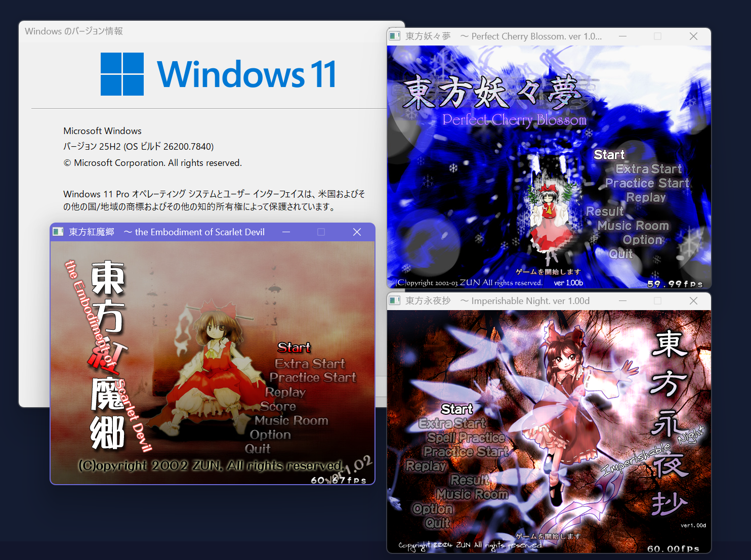Image resolution: width=751 pixels, height=560 pixels.
Task: Choose Quit in Perfect Cherry Blossom menu
Action: coord(620,254)
